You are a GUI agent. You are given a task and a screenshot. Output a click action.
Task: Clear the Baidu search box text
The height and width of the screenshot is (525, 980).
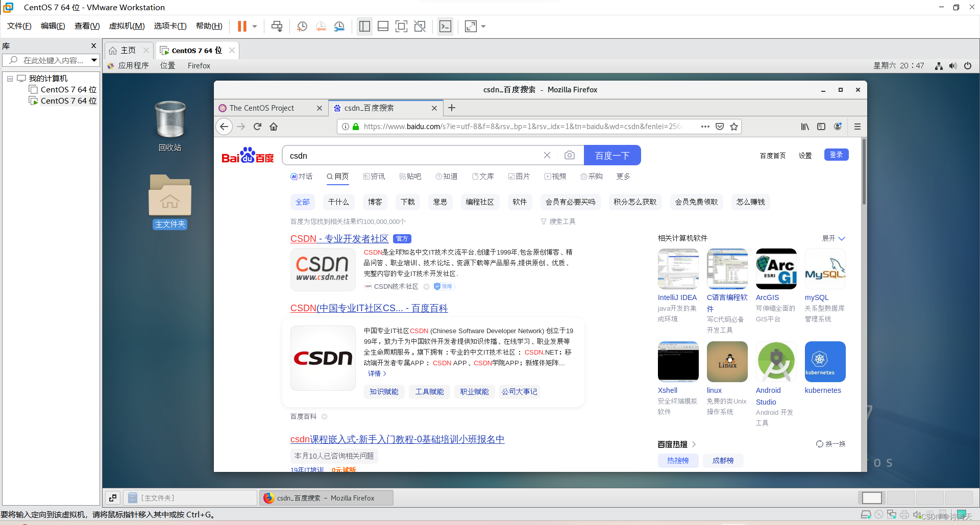click(x=547, y=155)
